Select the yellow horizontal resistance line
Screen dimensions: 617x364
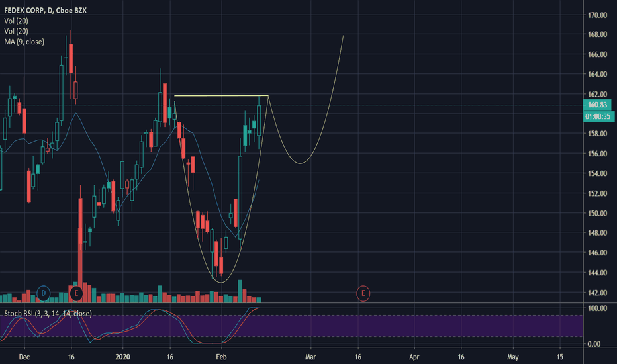coord(221,95)
